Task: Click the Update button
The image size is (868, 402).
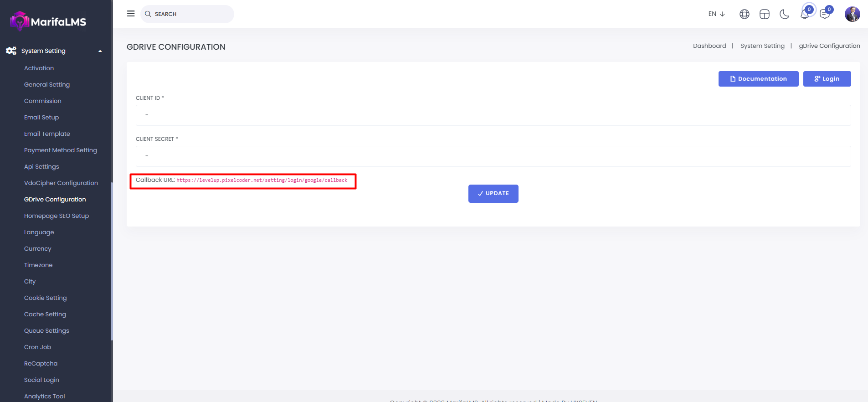Action: [493, 194]
